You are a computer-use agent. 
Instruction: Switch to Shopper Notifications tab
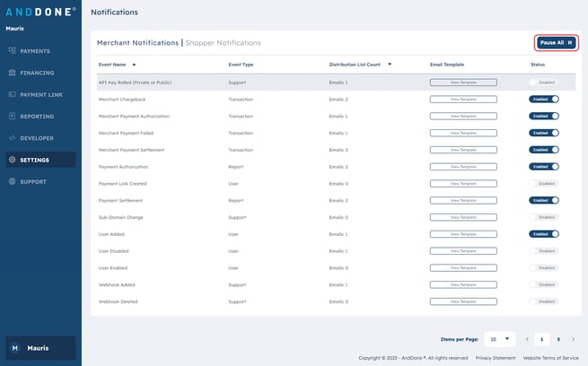(223, 42)
